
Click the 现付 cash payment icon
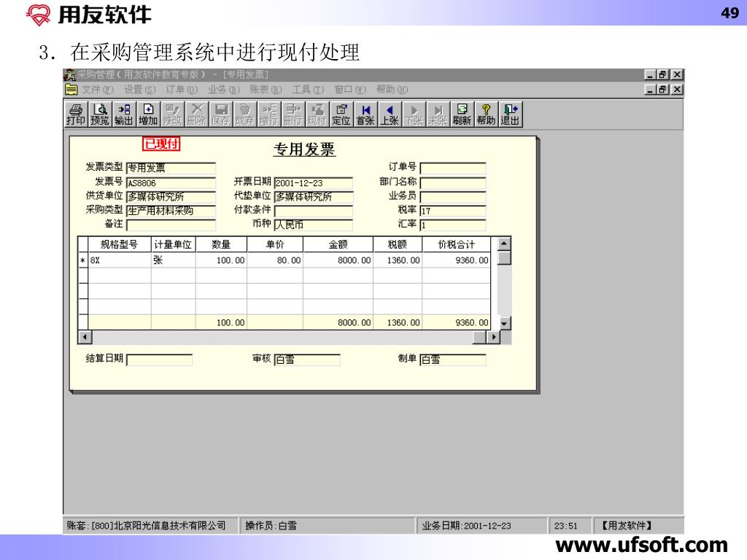click(317, 114)
